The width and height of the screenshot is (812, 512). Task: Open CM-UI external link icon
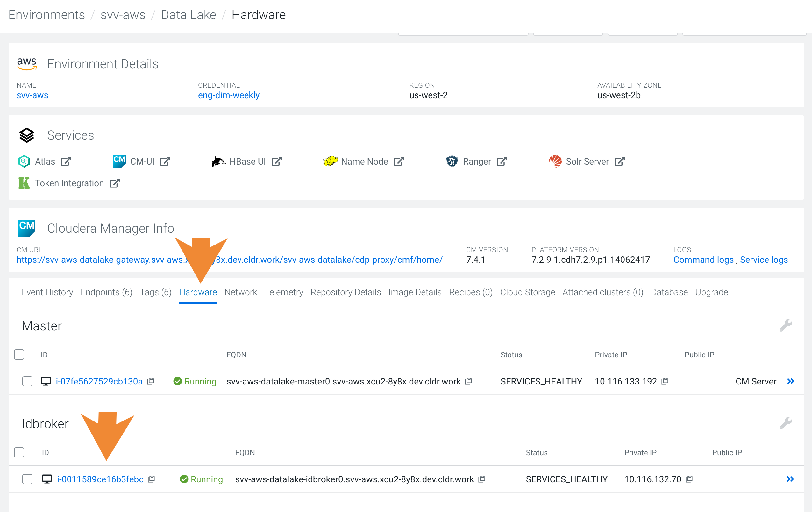pos(165,162)
